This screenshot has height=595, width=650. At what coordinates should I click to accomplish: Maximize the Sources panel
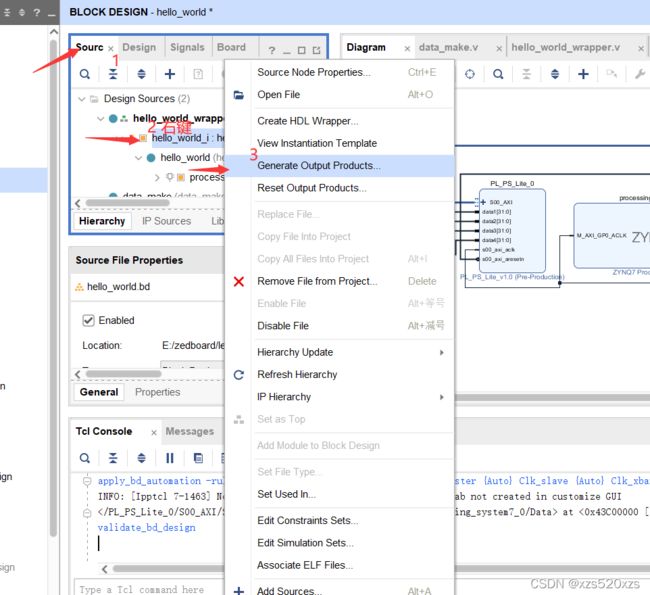coord(301,51)
